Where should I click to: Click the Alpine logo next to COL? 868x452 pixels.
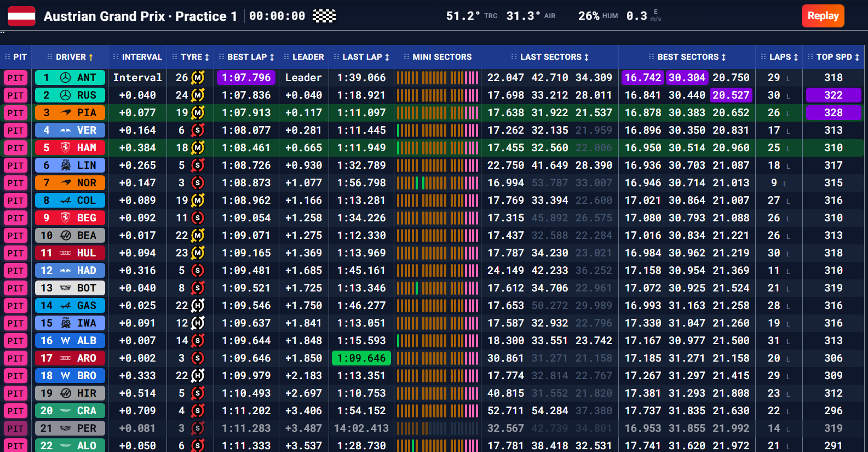pyautogui.click(x=65, y=201)
